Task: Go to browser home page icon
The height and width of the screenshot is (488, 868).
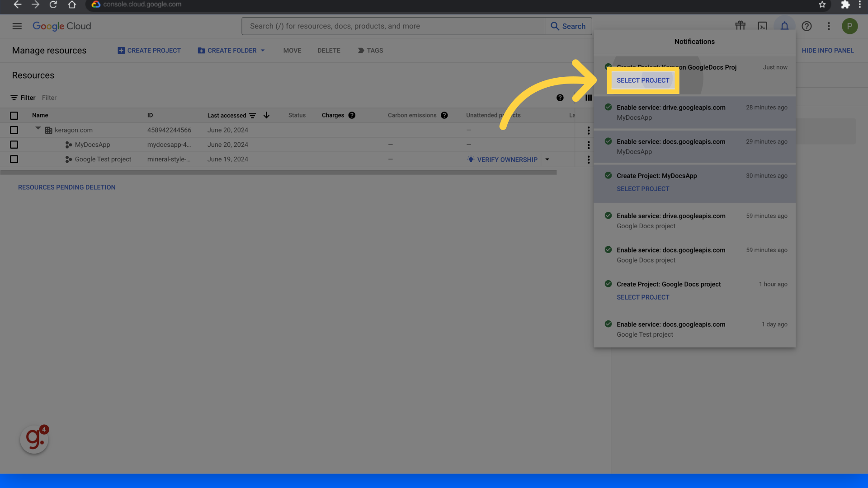Action: click(x=72, y=5)
